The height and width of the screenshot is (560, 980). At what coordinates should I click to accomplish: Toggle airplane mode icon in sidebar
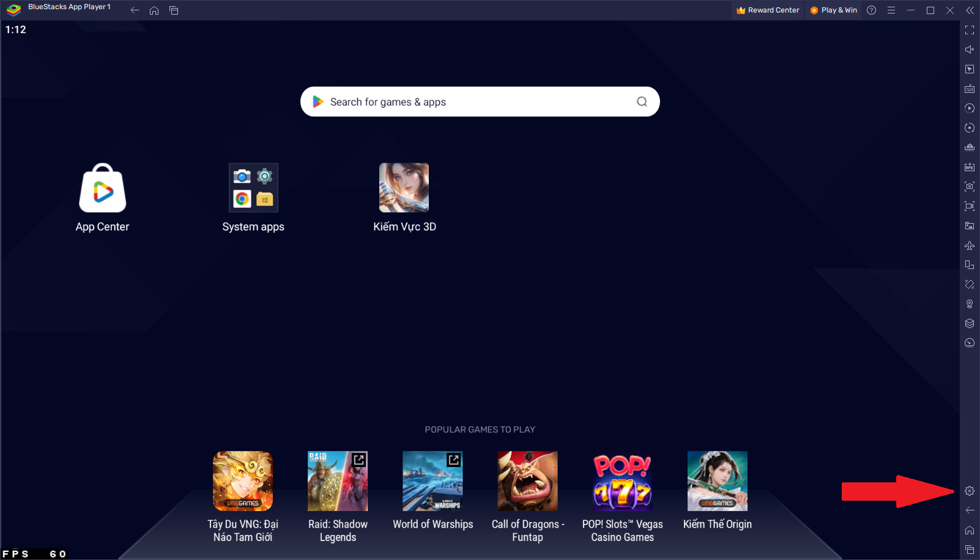(970, 245)
